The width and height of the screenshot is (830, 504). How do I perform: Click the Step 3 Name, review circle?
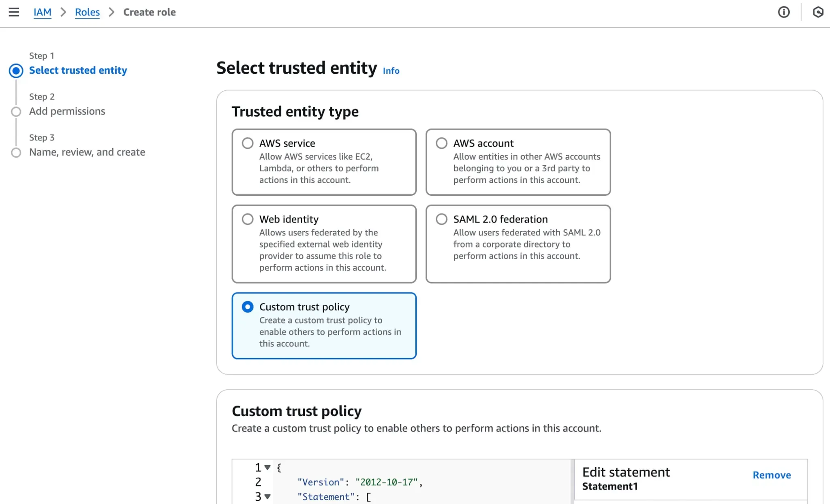tap(16, 152)
